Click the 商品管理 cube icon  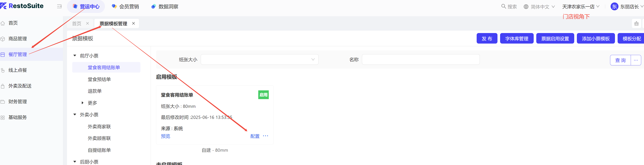point(3,39)
